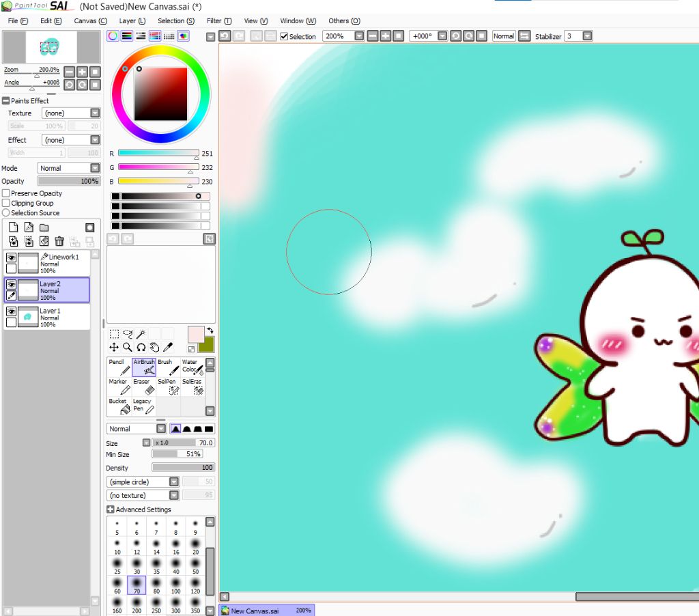Hide the Linework1 layer eye

(11, 257)
